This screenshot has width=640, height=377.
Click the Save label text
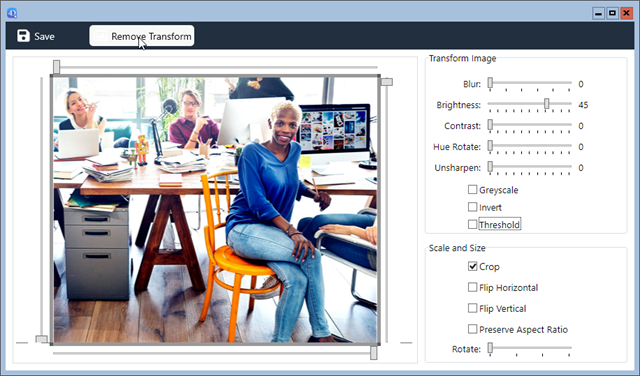pyautogui.click(x=44, y=36)
